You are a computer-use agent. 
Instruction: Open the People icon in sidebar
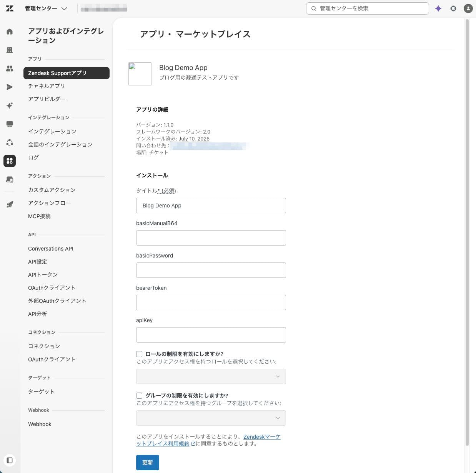tap(10, 69)
